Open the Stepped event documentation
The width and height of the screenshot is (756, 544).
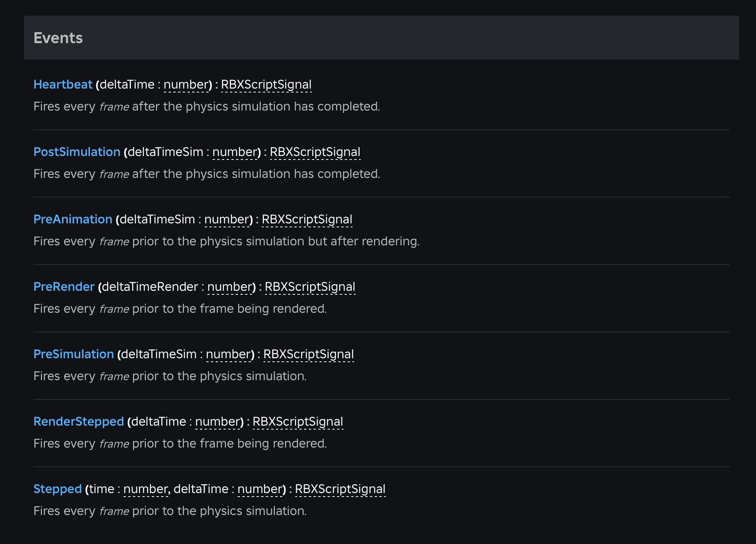[58, 489]
